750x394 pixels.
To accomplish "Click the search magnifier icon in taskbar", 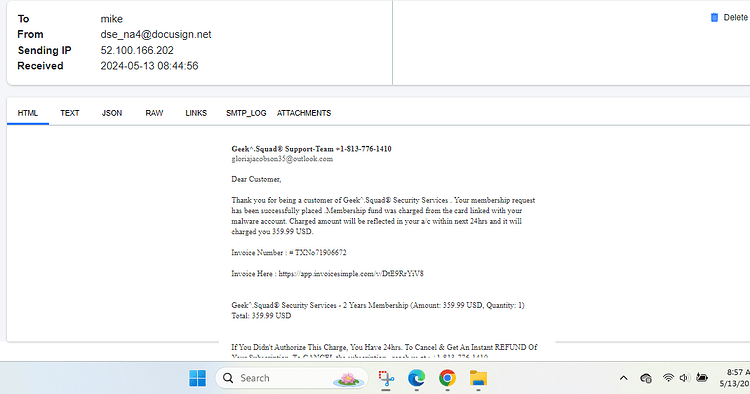I will pyautogui.click(x=228, y=378).
